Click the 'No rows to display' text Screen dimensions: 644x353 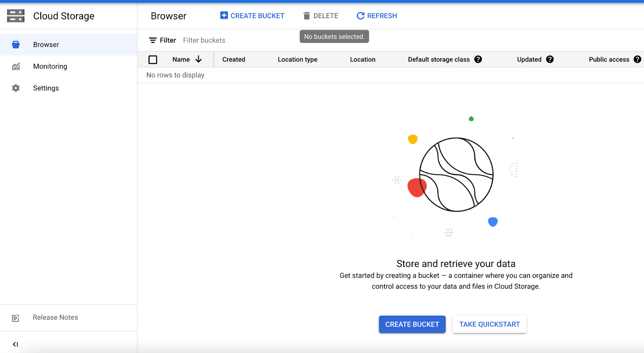point(175,75)
